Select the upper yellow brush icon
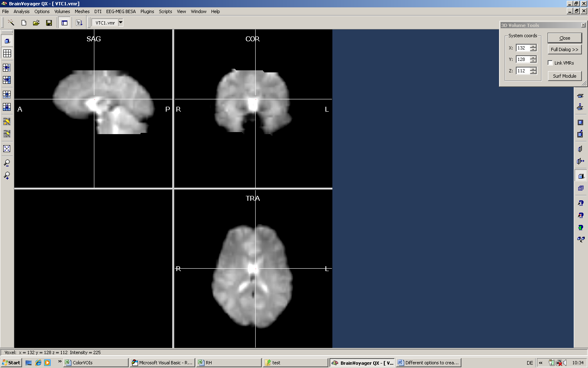588x368 pixels. coord(7,121)
